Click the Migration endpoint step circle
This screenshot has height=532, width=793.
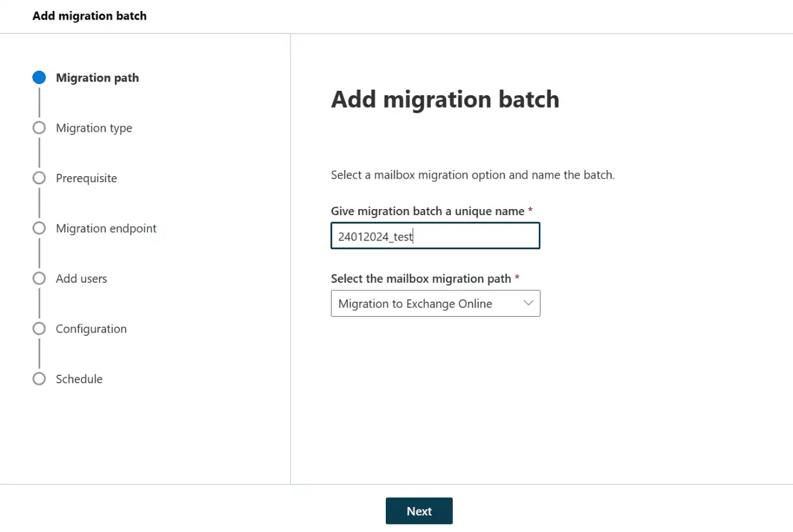[39, 228]
